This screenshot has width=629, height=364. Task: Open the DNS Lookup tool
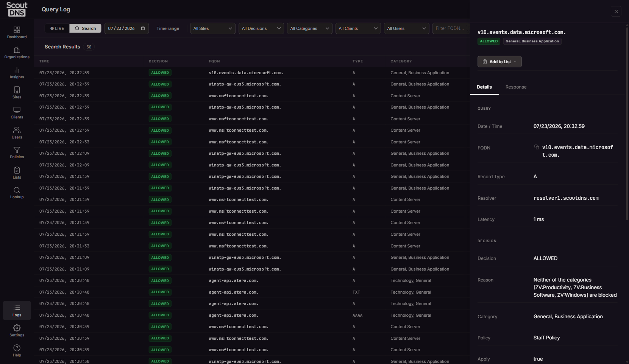(x=17, y=193)
